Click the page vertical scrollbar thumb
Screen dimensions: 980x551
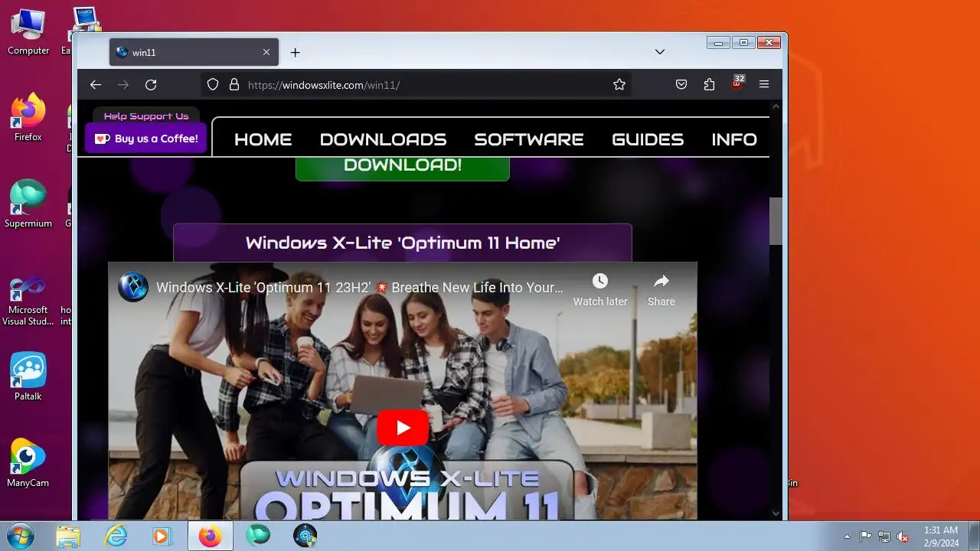[x=776, y=220]
